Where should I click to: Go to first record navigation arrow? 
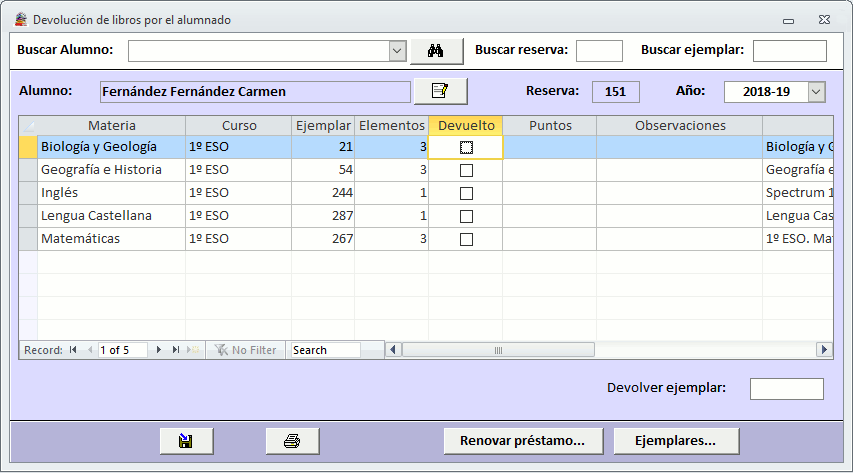tap(73, 350)
